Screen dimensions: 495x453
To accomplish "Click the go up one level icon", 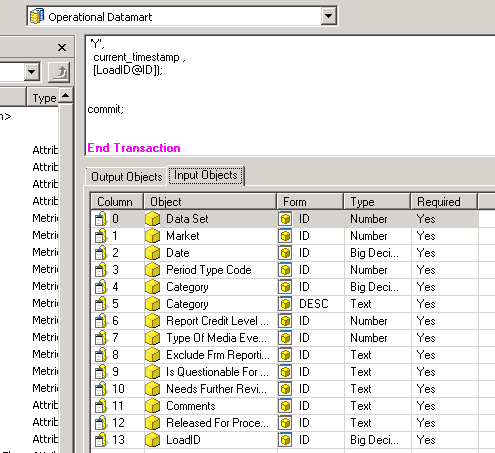I will [60, 71].
